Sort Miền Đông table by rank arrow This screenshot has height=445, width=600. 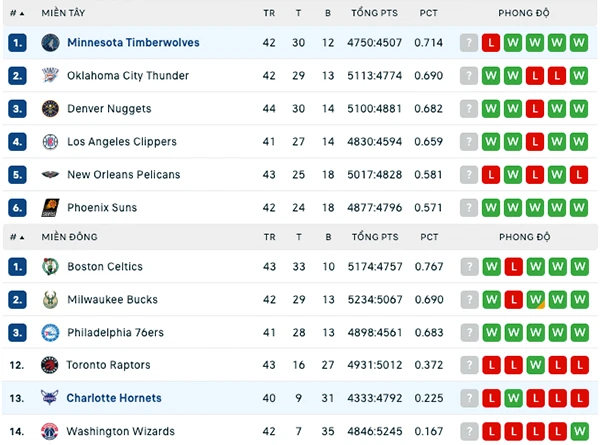tap(22, 238)
